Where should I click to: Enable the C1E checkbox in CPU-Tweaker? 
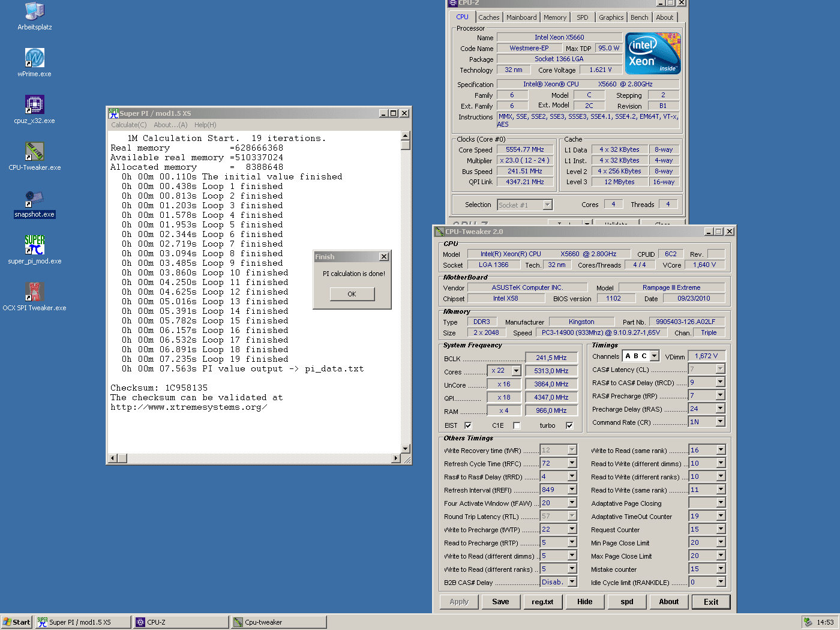click(517, 425)
